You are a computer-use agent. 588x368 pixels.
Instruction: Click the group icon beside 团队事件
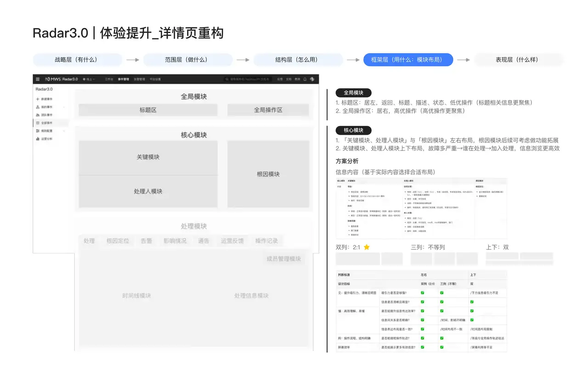[x=38, y=115]
